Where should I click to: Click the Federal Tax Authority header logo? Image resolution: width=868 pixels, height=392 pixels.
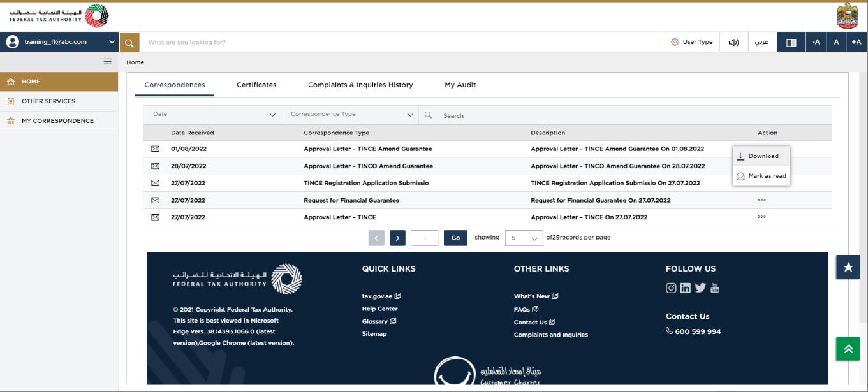(x=59, y=16)
